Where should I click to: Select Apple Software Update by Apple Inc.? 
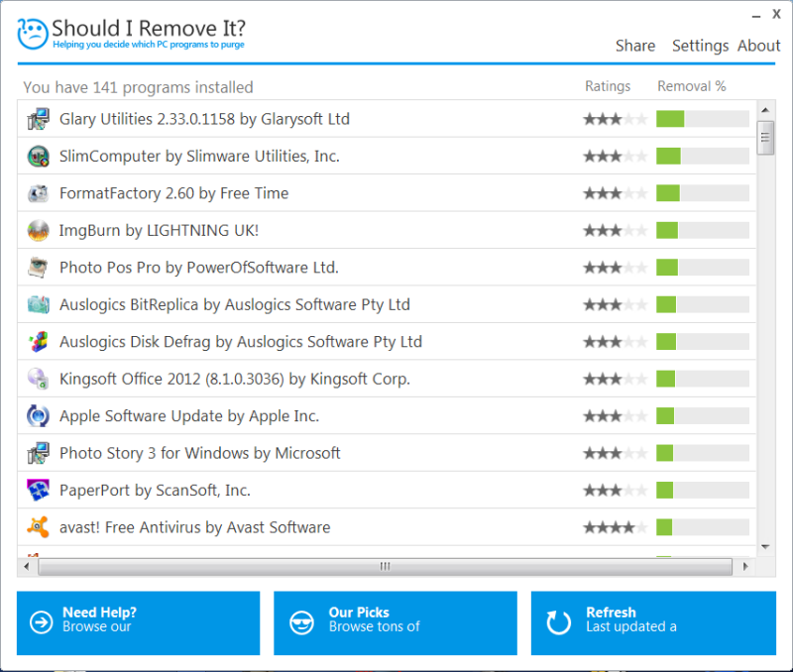(x=189, y=416)
